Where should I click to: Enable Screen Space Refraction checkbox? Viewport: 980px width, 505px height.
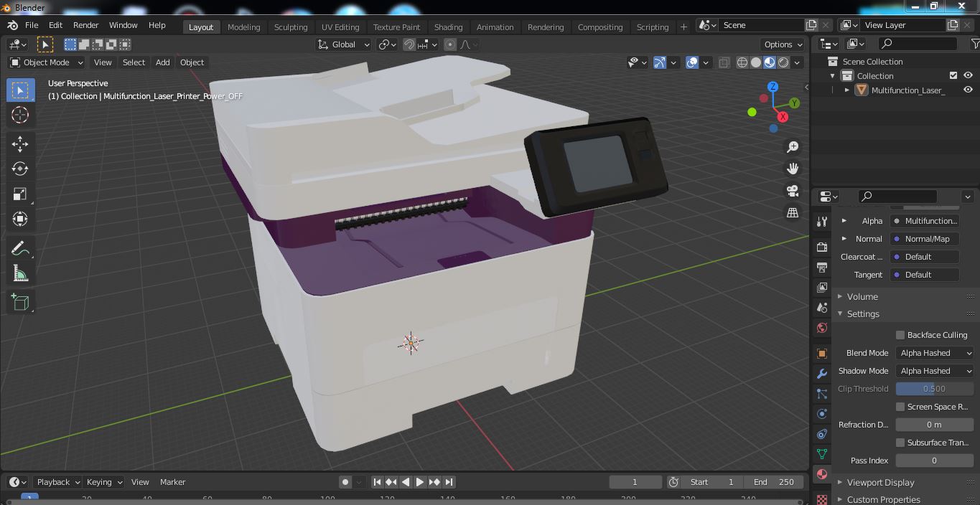900,407
